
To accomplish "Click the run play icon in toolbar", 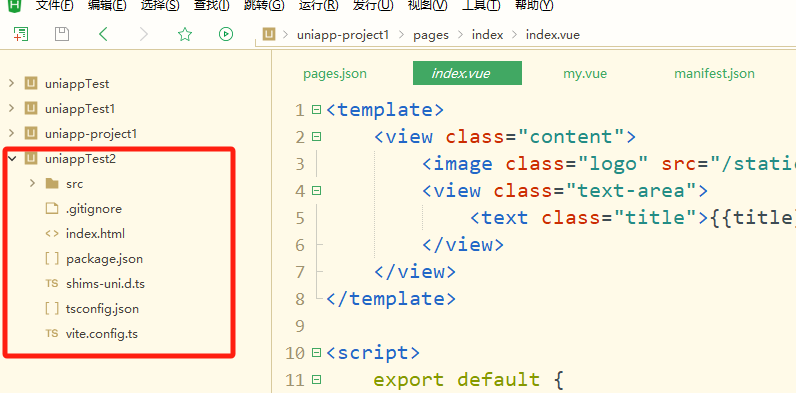I will tap(226, 35).
